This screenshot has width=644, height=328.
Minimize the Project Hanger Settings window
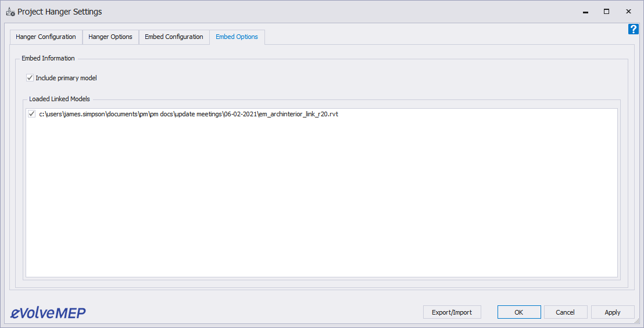point(585,12)
